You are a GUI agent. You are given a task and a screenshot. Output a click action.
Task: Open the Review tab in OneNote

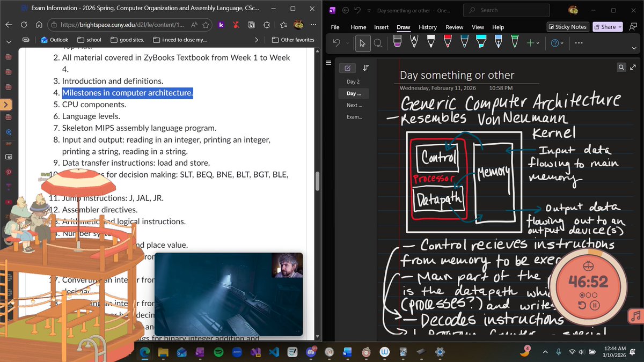pyautogui.click(x=455, y=27)
